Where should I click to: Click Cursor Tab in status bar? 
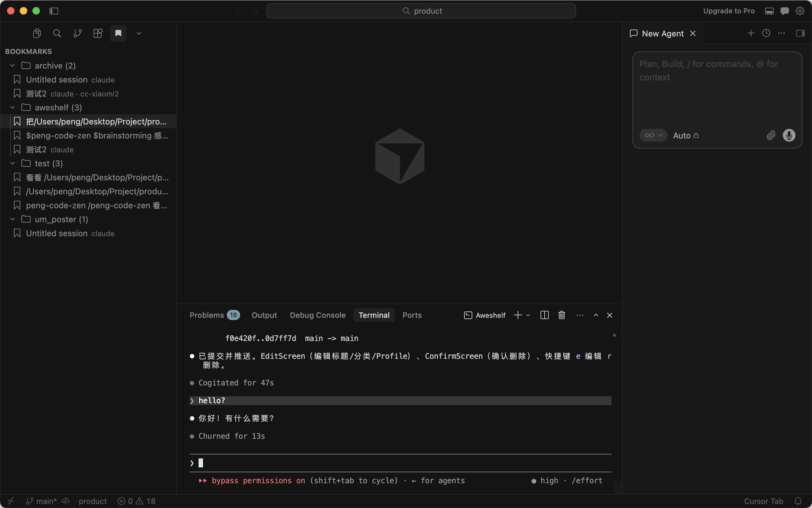(x=764, y=501)
